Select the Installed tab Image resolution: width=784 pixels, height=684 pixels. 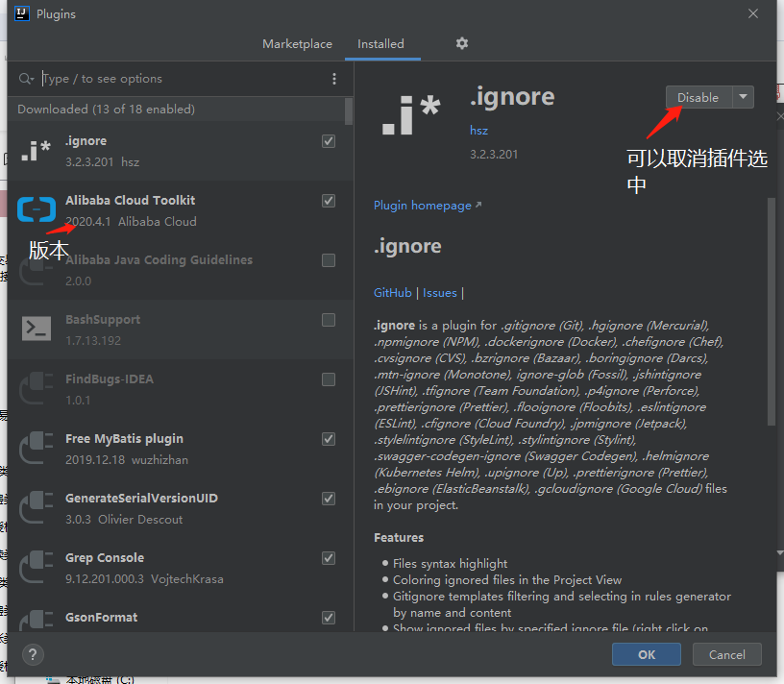(380, 44)
